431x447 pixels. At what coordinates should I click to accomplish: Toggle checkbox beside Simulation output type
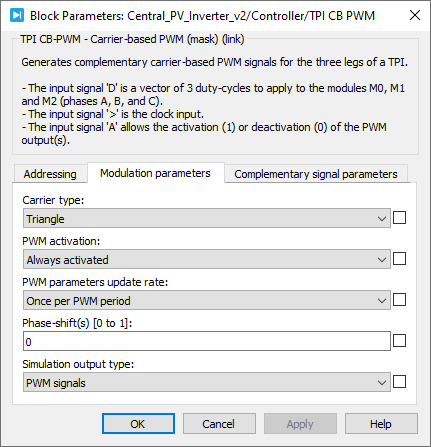[399, 382]
